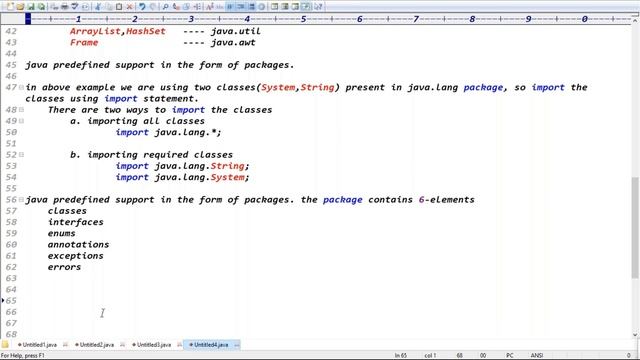The image size is (640, 360).
Task: Create a new document with the New icon
Action: [10, 7]
